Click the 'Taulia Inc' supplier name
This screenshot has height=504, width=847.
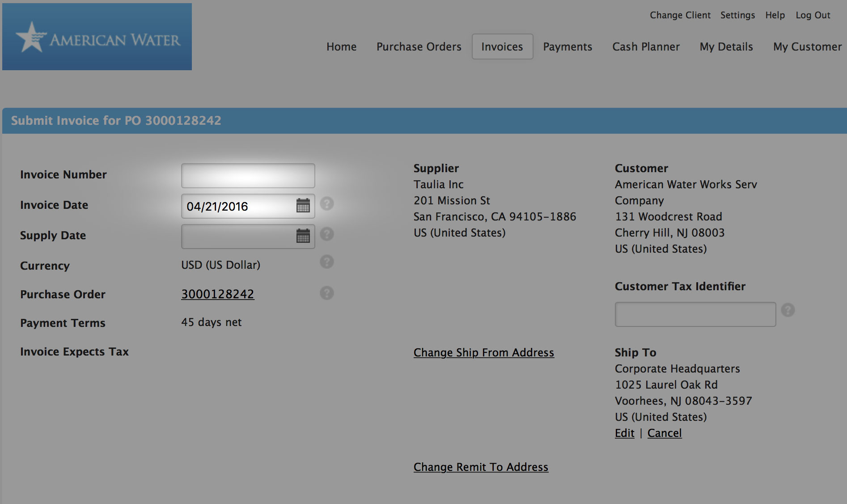(438, 184)
